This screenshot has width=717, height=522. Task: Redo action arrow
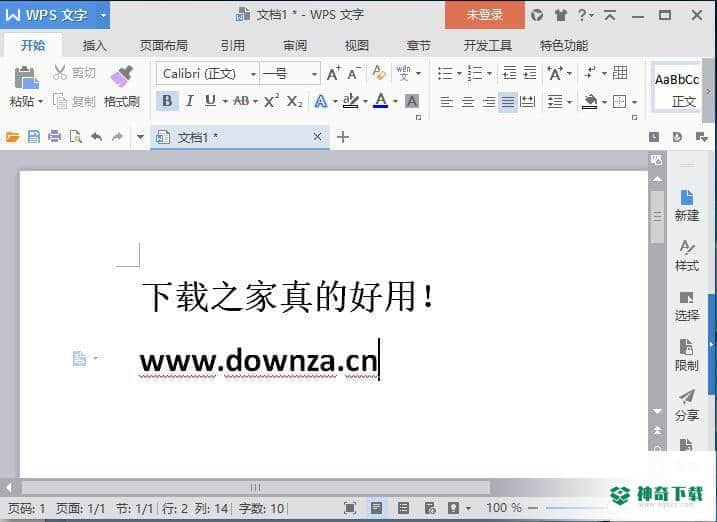118,136
